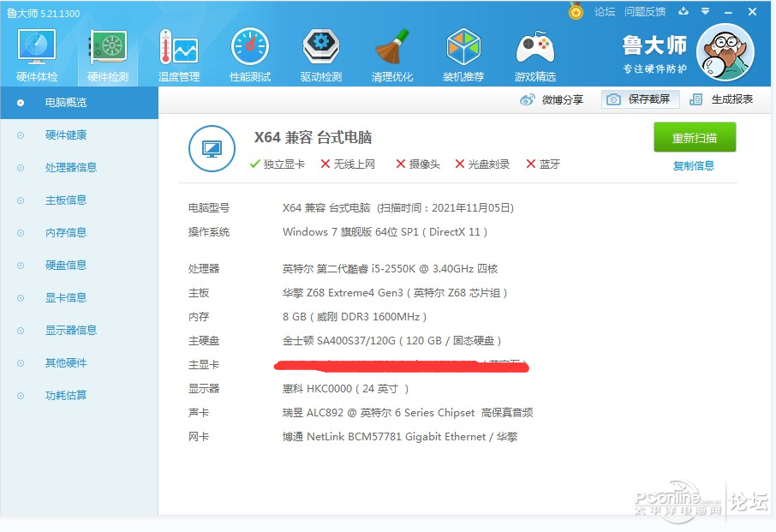Click 生成报表 label
Image resolution: width=776 pixels, height=532 pixels.
[x=732, y=99]
